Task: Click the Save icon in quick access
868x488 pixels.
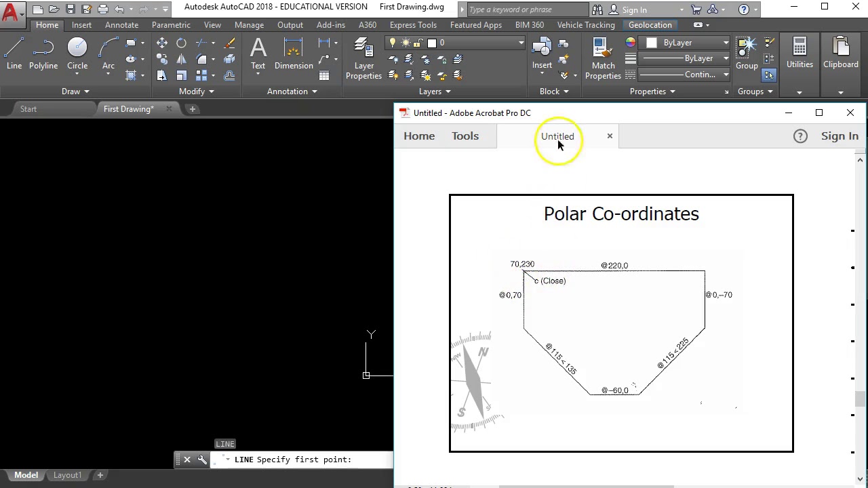Action: point(71,9)
